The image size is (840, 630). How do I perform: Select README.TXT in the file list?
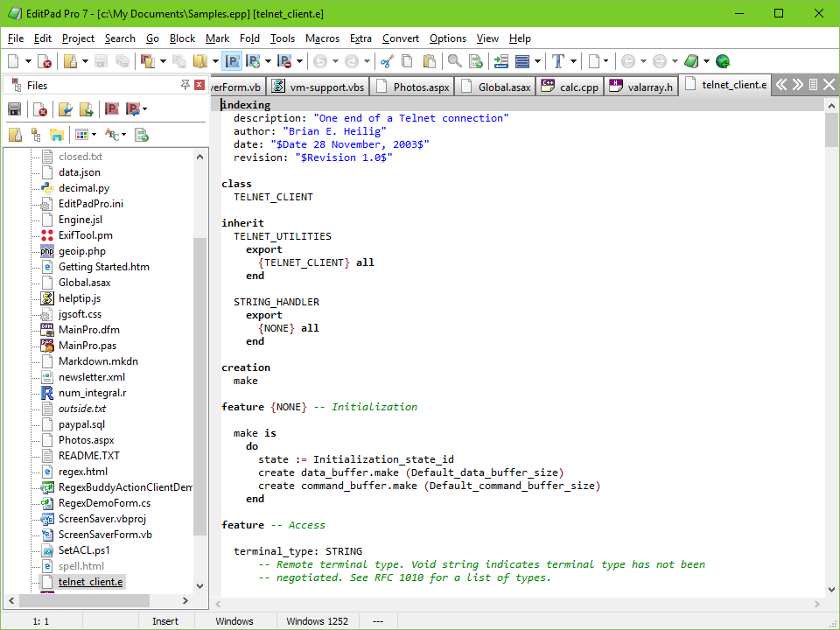click(x=88, y=456)
